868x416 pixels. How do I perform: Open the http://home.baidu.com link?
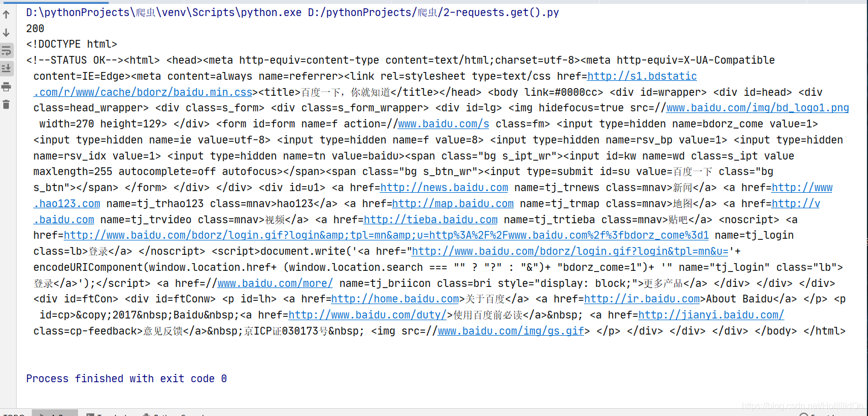(x=395, y=299)
